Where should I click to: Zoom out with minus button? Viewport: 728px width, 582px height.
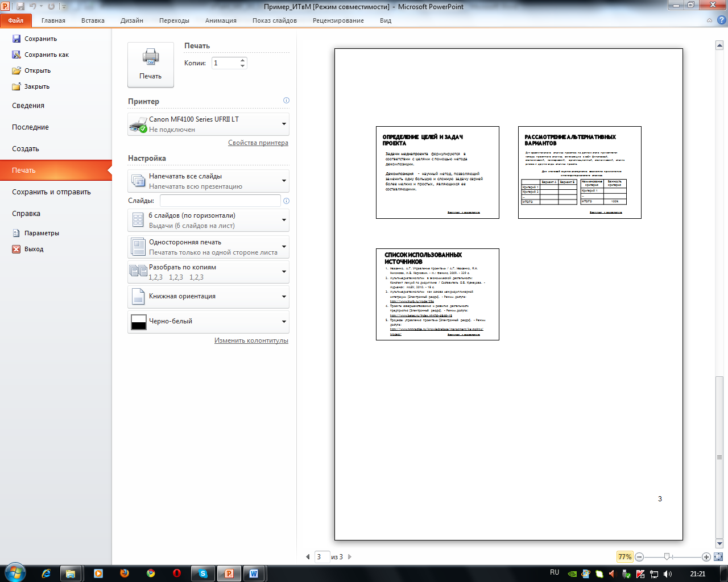click(x=639, y=557)
